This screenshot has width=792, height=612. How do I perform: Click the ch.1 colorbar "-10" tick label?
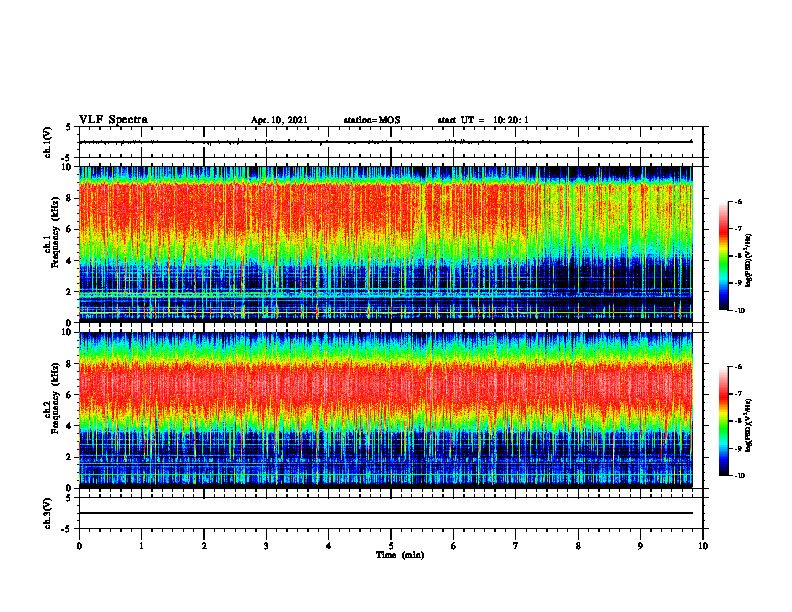pyautogui.click(x=740, y=311)
